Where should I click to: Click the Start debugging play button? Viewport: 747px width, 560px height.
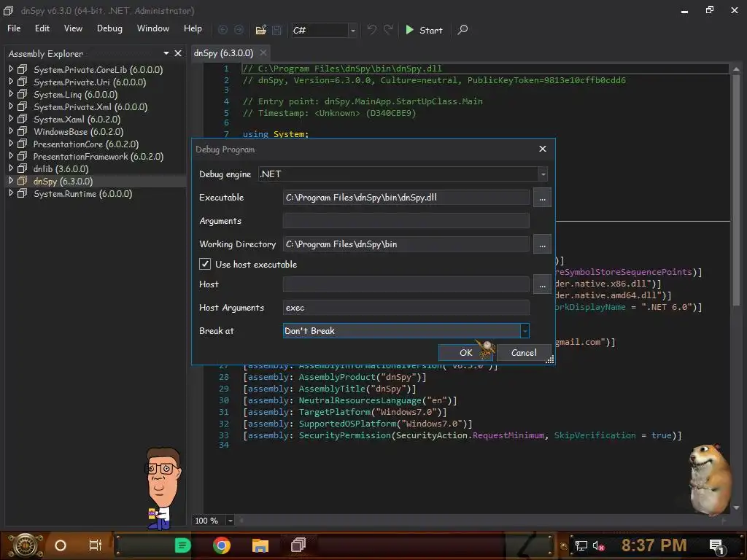coord(424,30)
